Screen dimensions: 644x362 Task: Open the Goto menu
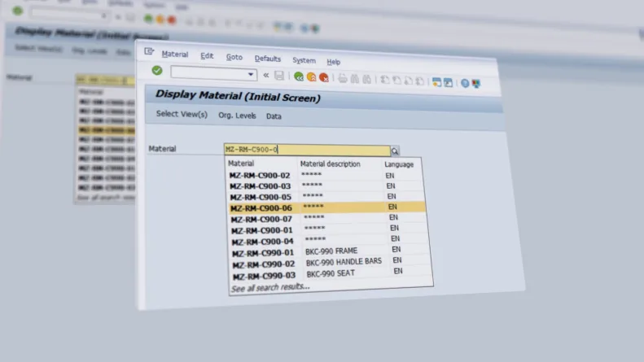coord(234,57)
